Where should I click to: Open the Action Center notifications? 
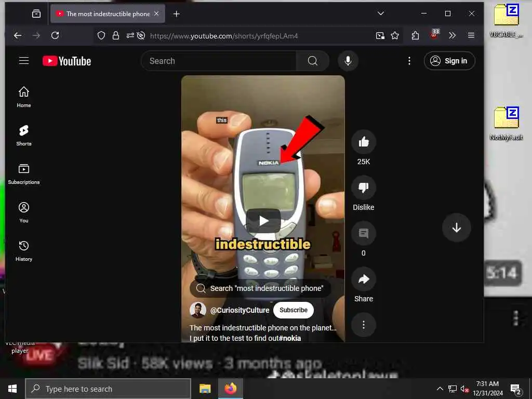pyautogui.click(x=516, y=389)
